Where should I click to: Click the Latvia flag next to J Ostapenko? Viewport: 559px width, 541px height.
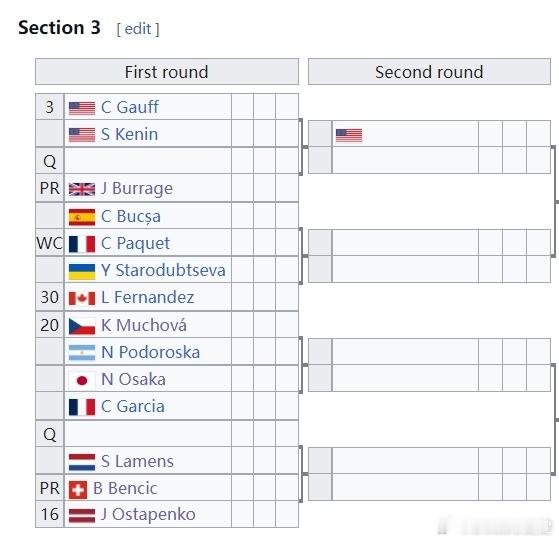[82, 515]
